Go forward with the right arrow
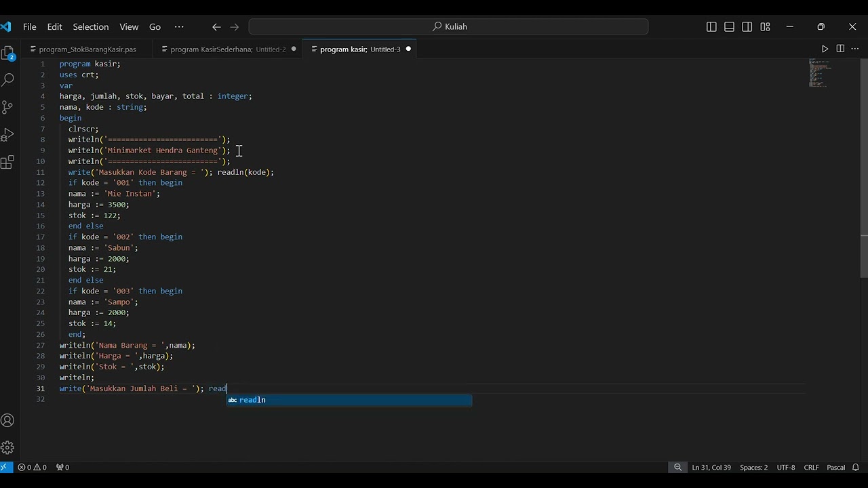This screenshot has width=868, height=488. [x=235, y=27]
